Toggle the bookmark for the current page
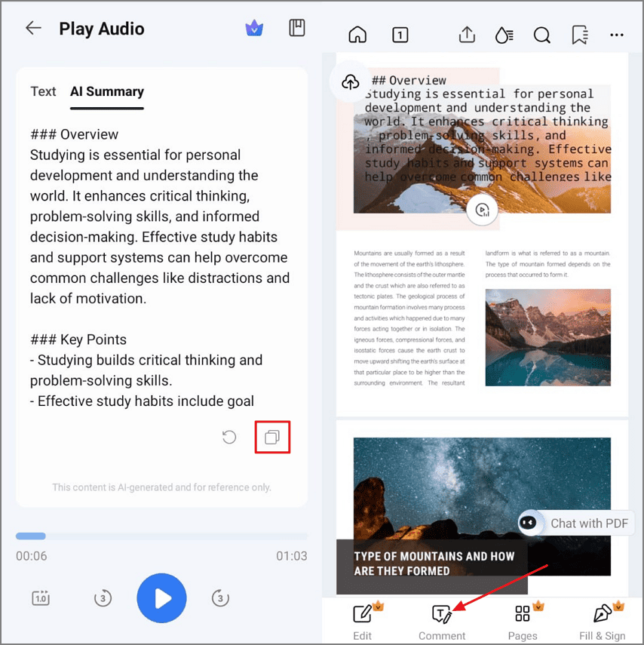This screenshot has width=644, height=645. (x=579, y=35)
